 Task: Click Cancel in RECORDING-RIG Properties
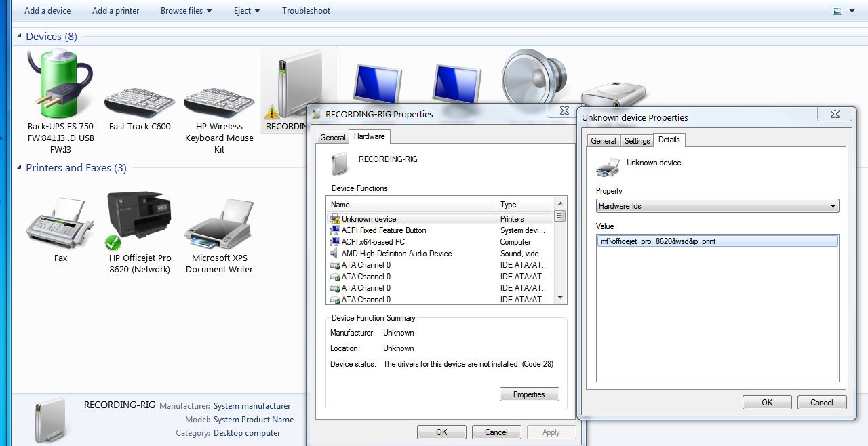(x=496, y=432)
